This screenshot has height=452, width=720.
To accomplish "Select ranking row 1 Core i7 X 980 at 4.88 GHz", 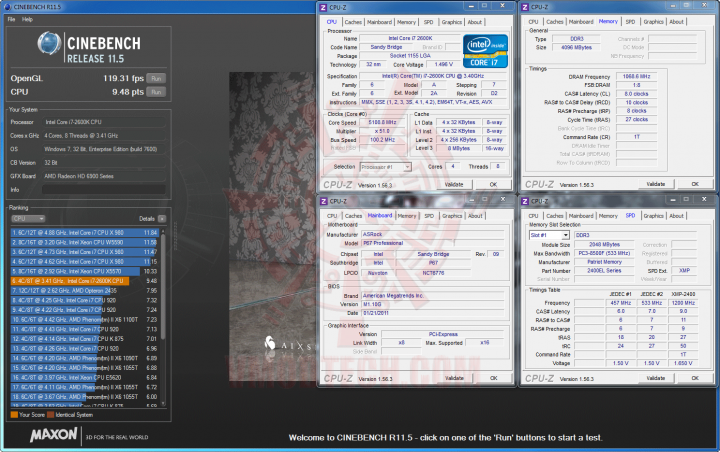I will pos(84,232).
